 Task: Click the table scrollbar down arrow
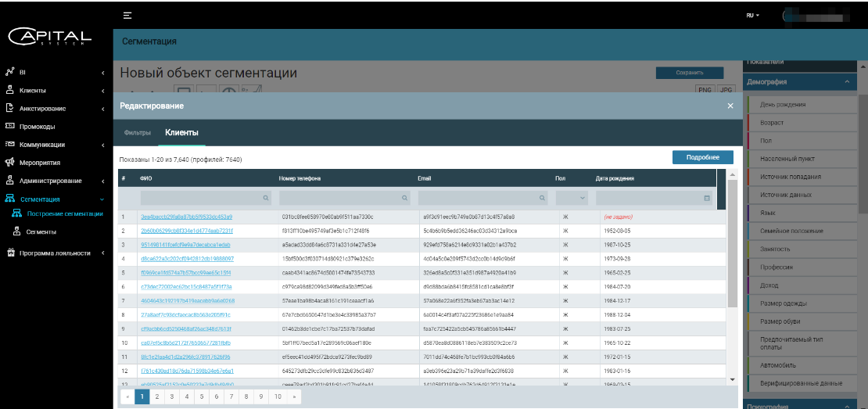coord(732,379)
